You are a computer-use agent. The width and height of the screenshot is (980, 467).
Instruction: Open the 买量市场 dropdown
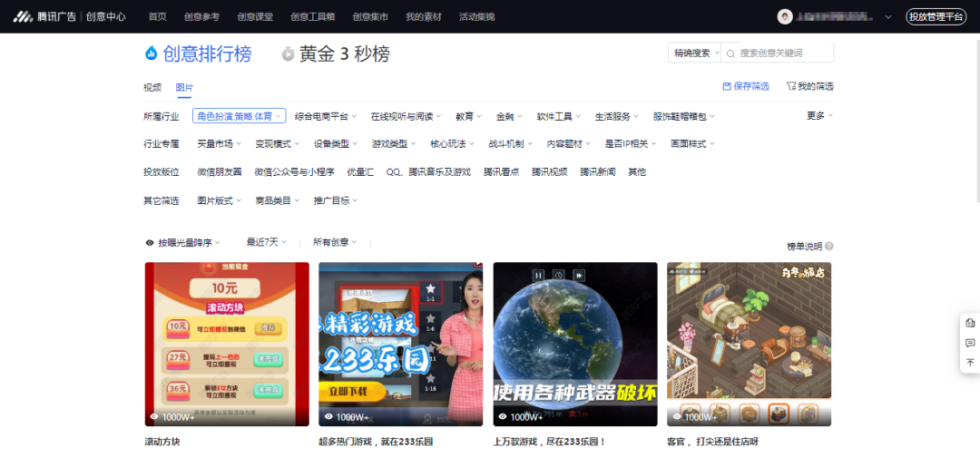click(220, 144)
